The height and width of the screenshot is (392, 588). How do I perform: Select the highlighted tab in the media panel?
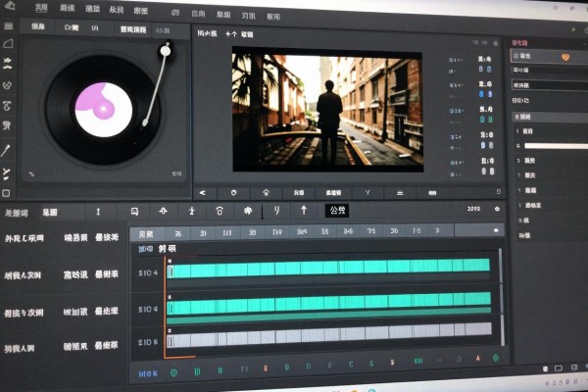133,29
